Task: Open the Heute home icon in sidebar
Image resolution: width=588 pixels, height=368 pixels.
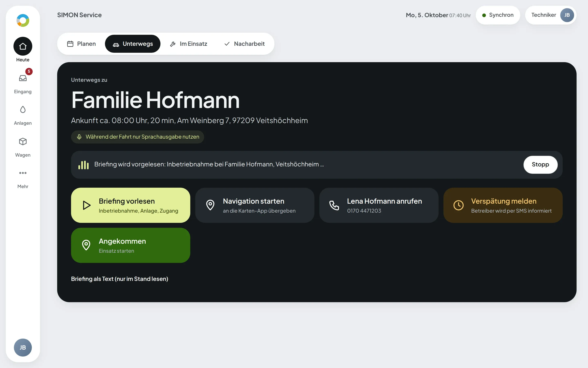Action: (x=23, y=46)
